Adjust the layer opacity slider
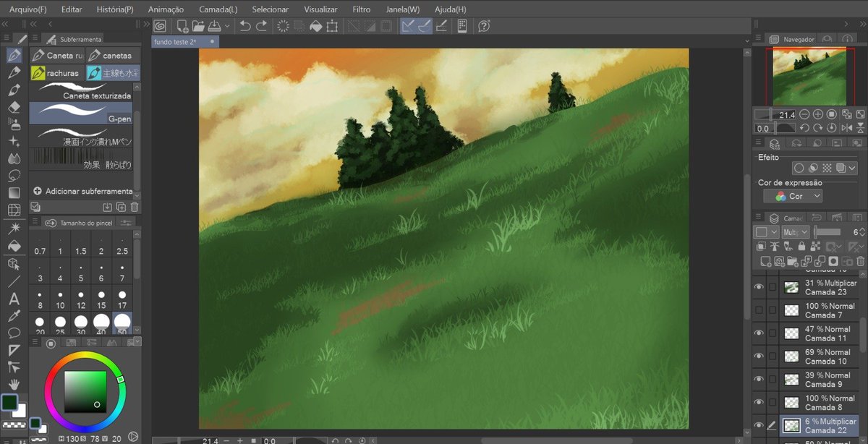The image size is (868, 444). 828,232
